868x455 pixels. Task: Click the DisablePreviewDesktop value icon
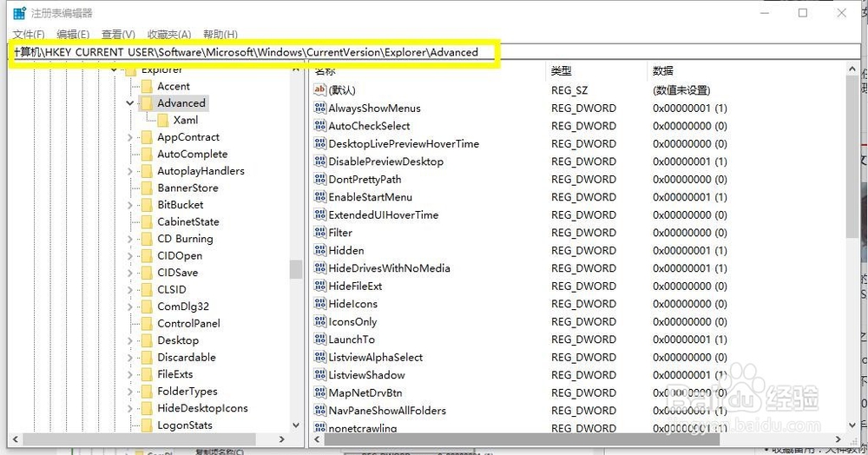tap(320, 162)
